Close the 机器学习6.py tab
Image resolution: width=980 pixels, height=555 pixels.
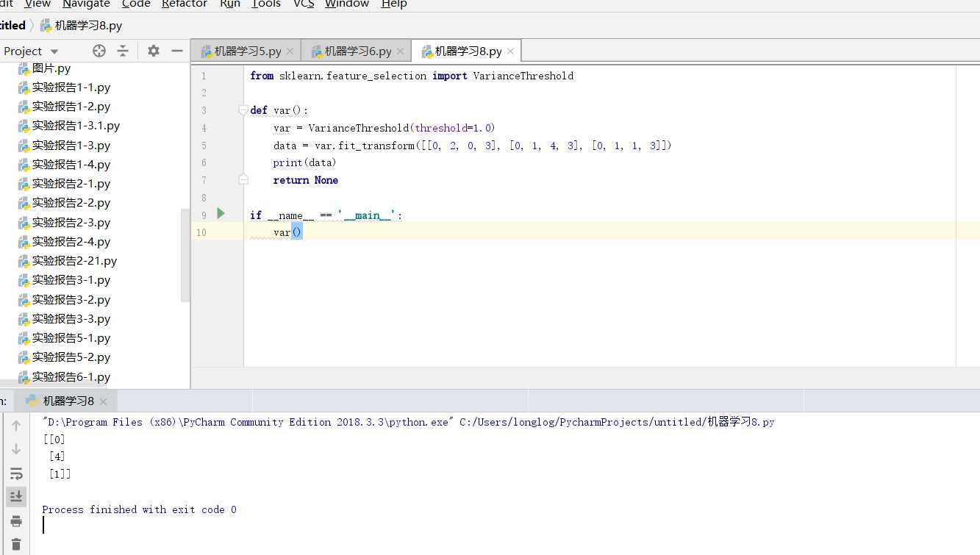click(x=400, y=51)
